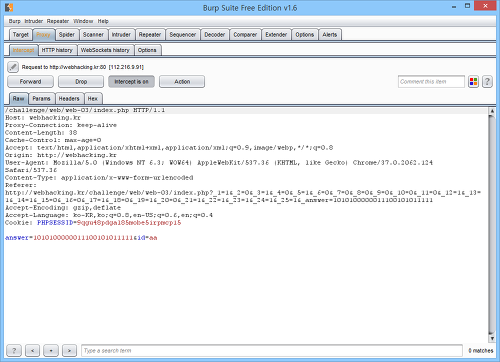Viewport: 500px width, 362px height.
Task: Click the 0 matches label
Action: click(x=481, y=350)
